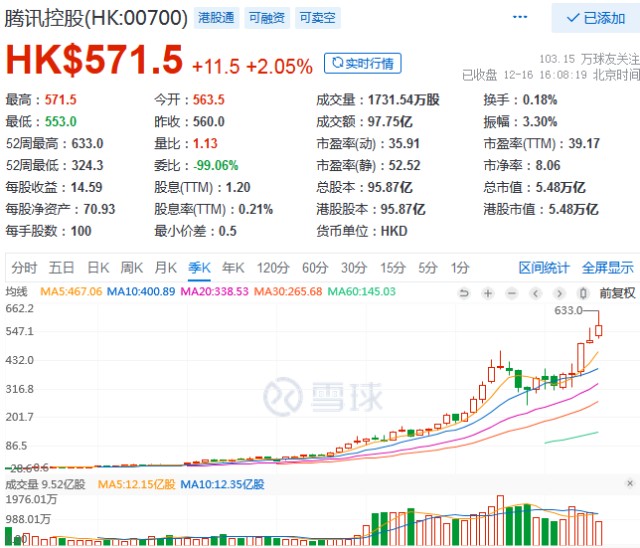Click the tallest volume bar
The width and height of the screenshot is (640, 548).
pos(500,521)
